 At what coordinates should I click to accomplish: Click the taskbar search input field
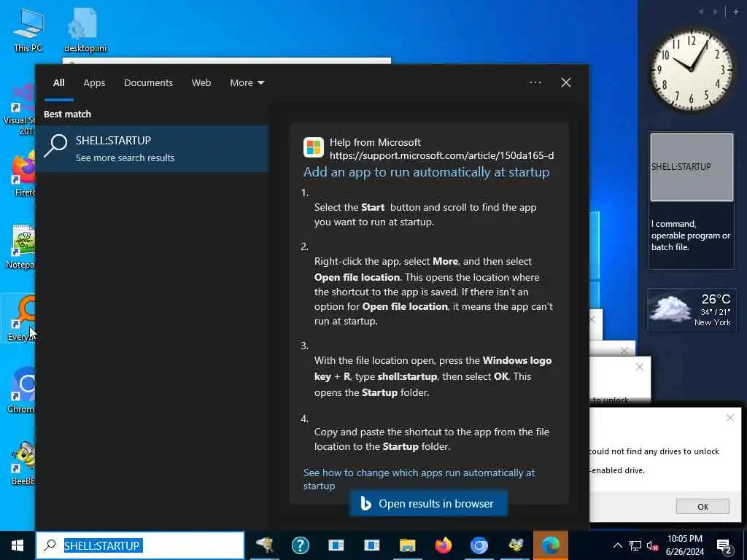[x=140, y=545]
